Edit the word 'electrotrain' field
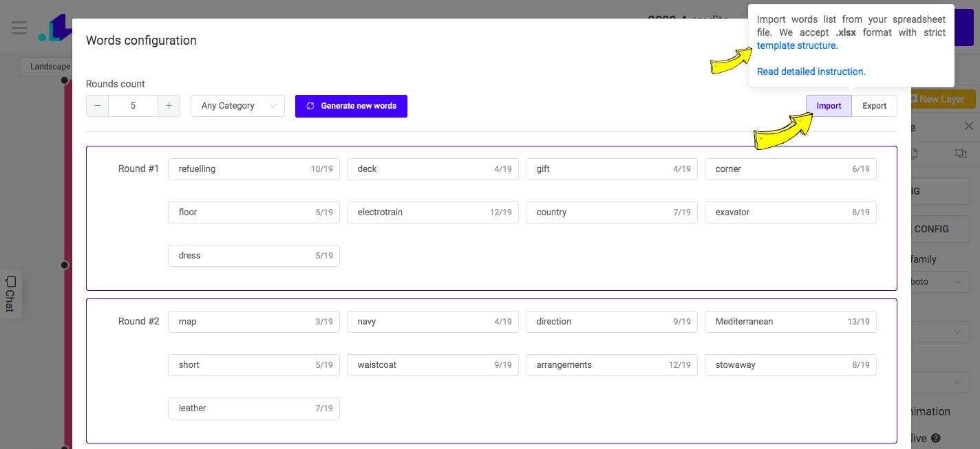Screen dimensions: 980x449 (433, 212)
